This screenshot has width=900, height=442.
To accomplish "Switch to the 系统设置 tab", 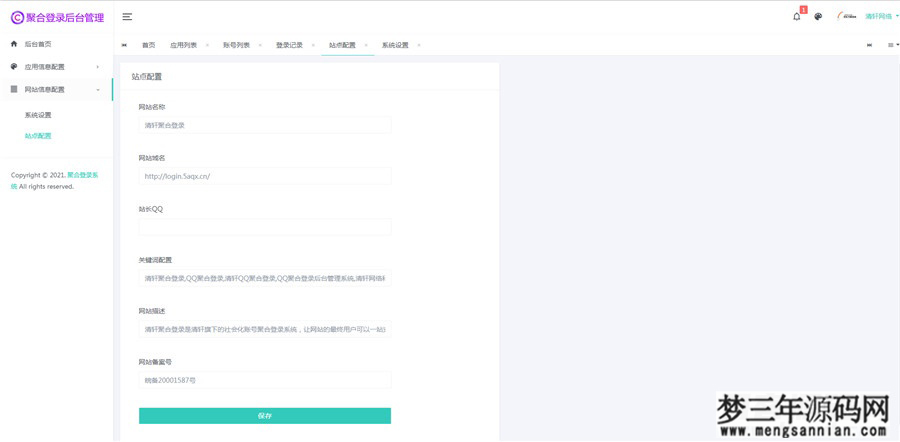I will point(395,45).
